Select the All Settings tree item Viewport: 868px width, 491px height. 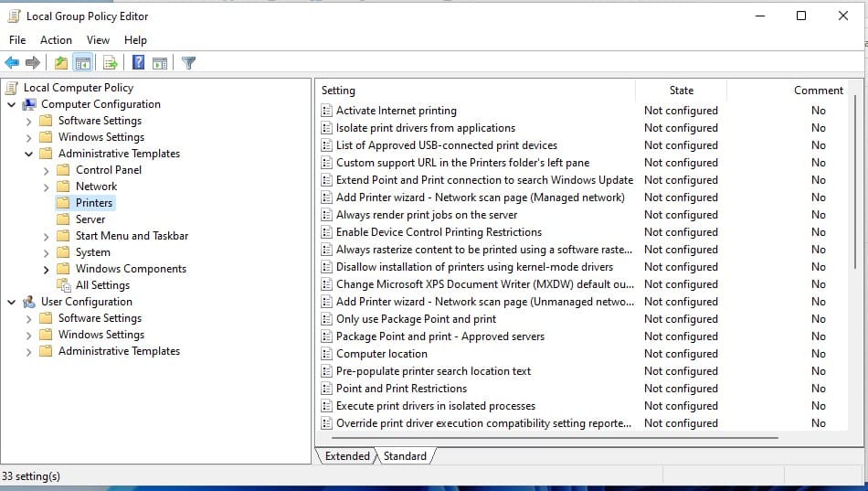pos(102,285)
